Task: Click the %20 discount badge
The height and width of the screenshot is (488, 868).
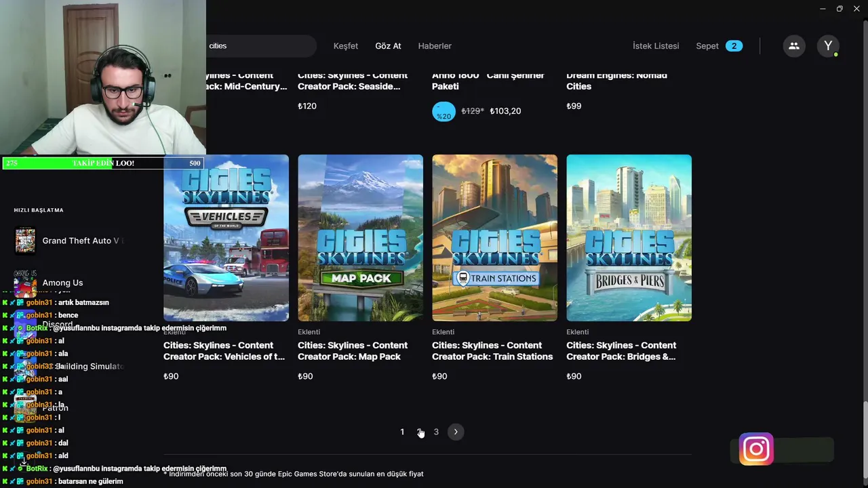Action: pos(443,111)
